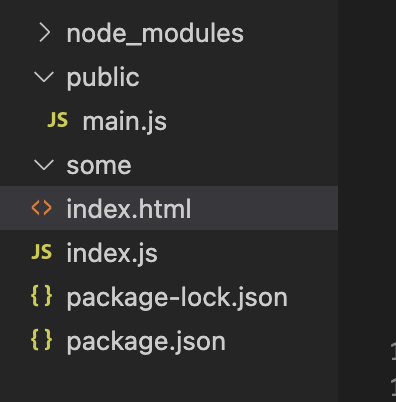
Task: Select the node_modules folder name
Action: click(x=155, y=34)
